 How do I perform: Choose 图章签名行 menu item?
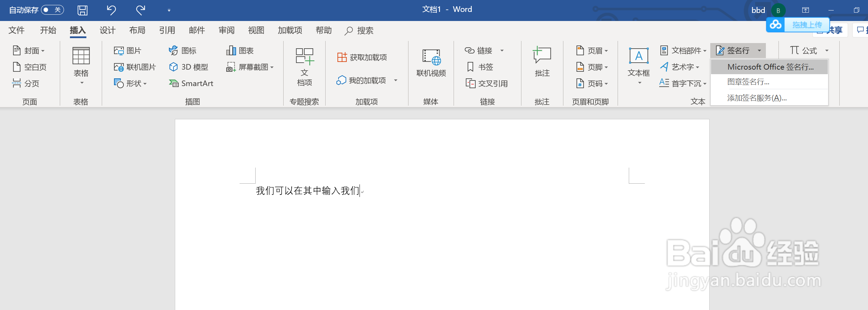(x=769, y=82)
